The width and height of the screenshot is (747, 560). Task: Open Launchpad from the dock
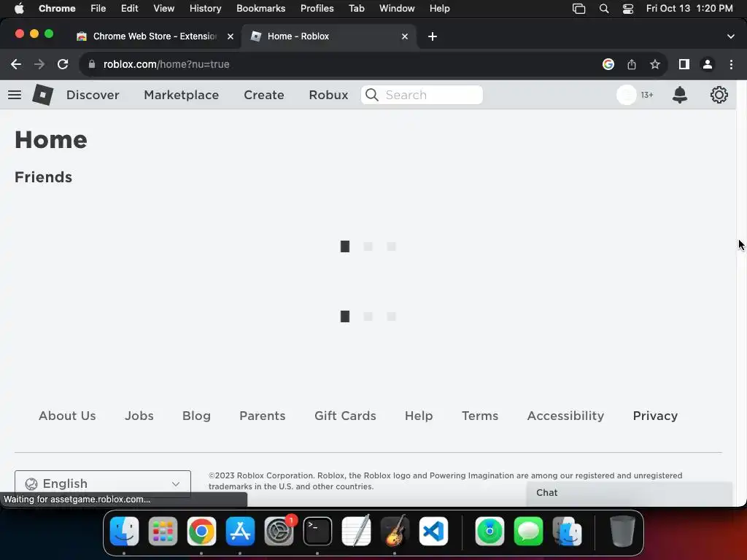pyautogui.click(x=163, y=531)
